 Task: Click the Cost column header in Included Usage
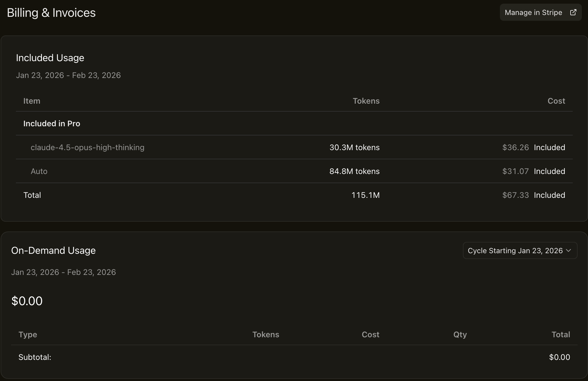pyautogui.click(x=556, y=101)
